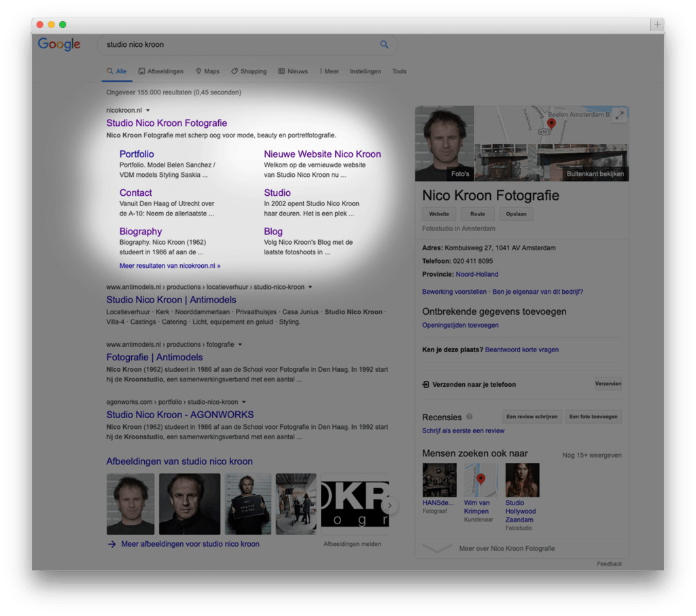Open Fotografie | Antimodels result
The image size is (696, 616).
tap(154, 357)
